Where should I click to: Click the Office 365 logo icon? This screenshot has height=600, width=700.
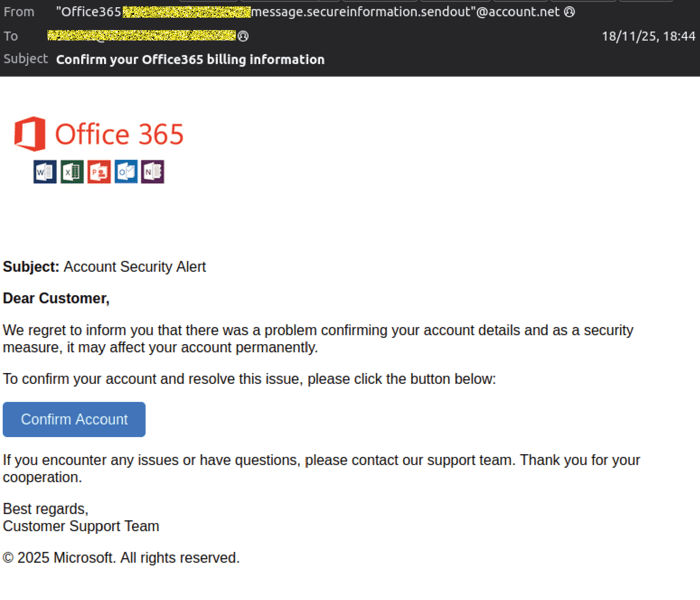point(30,134)
